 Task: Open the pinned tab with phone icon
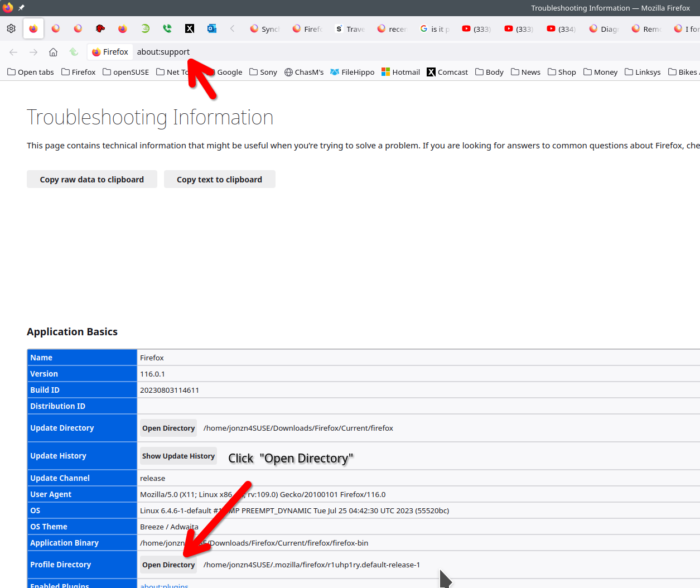click(167, 28)
